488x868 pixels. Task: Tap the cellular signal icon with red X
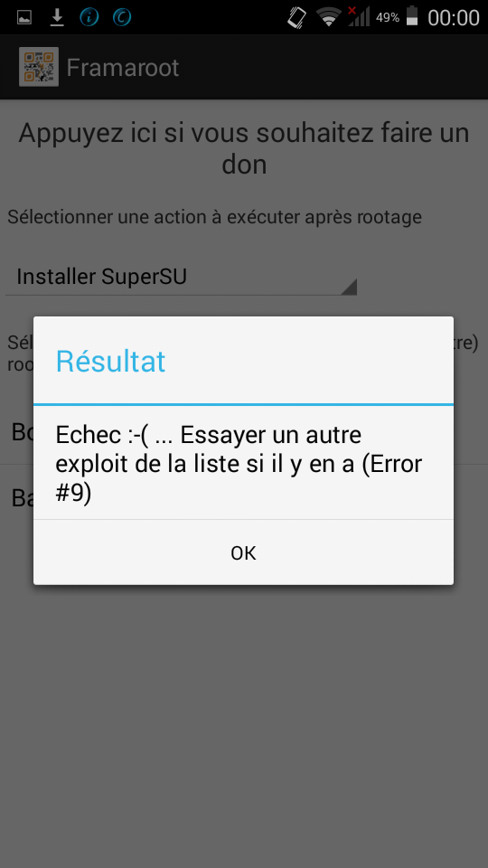tap(358, 16)
